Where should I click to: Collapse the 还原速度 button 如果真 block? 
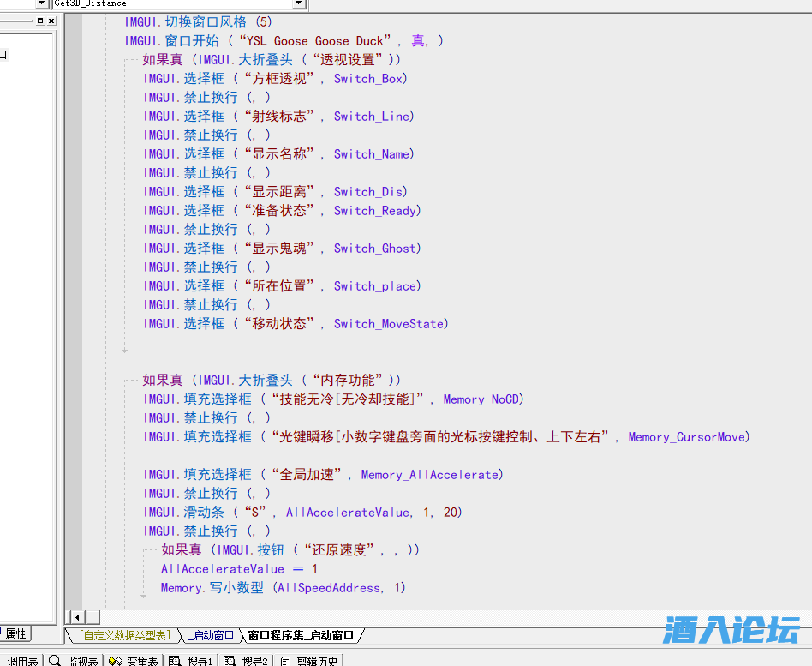(143, 549)
